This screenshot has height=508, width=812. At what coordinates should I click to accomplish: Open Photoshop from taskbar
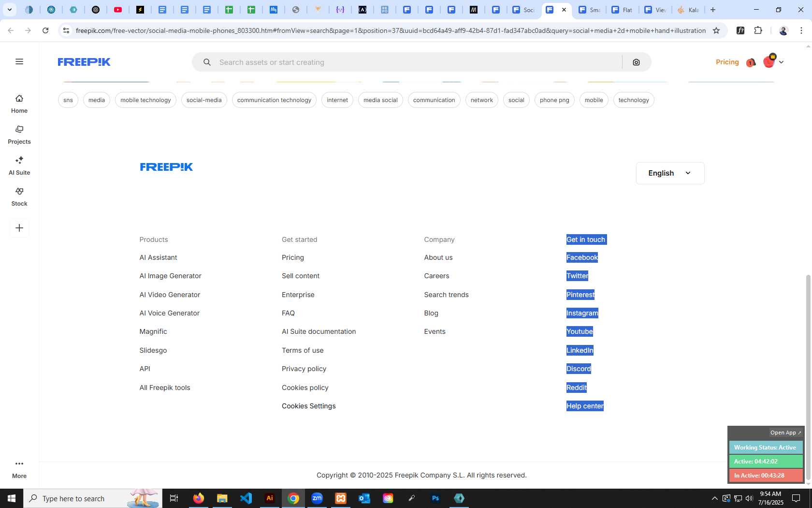pyautogui.click(x=435, y=498)
